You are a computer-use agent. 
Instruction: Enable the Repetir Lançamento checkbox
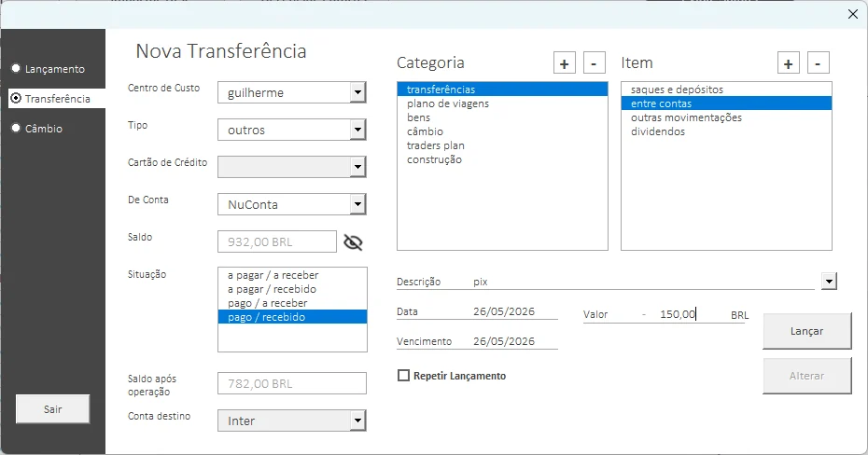[x=403, y=376]
